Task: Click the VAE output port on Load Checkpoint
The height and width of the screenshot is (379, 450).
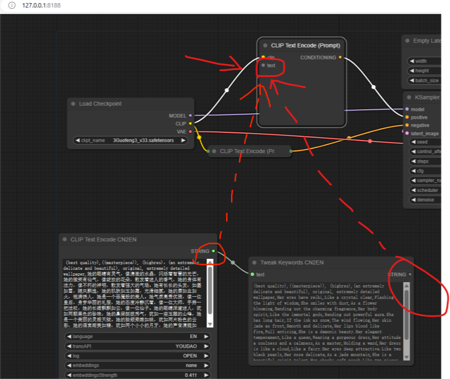Action: pos(190,132)
